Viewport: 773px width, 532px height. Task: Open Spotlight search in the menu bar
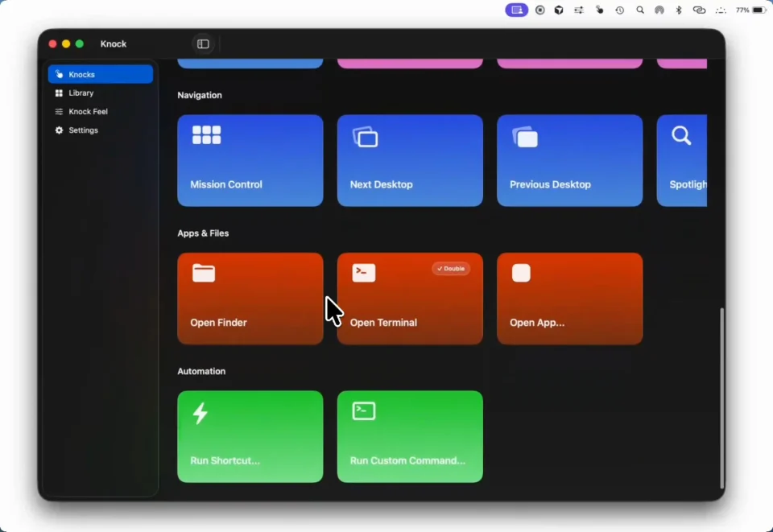(640, 10)
